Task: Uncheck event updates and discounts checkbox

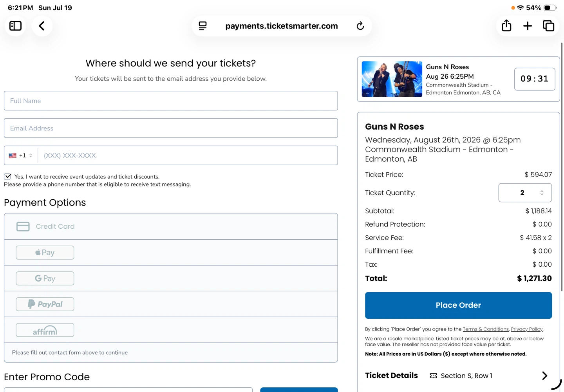Action: (x=7, y=177)
